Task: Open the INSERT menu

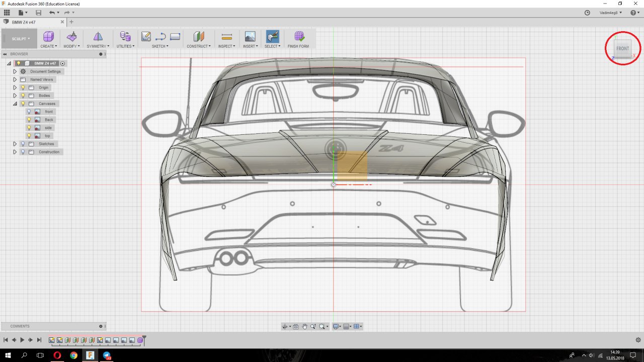Action: point(250,46)
